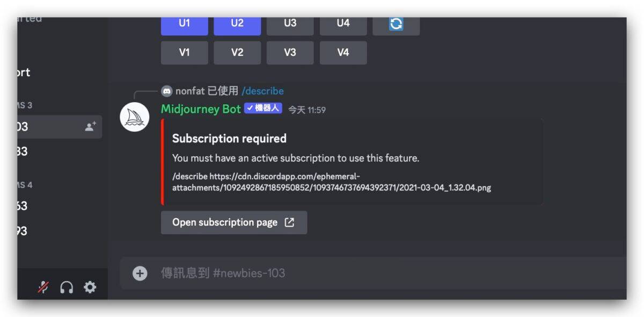644x317 pixels.
Task: Click the V3 variation button
Action: click(290, 53)
